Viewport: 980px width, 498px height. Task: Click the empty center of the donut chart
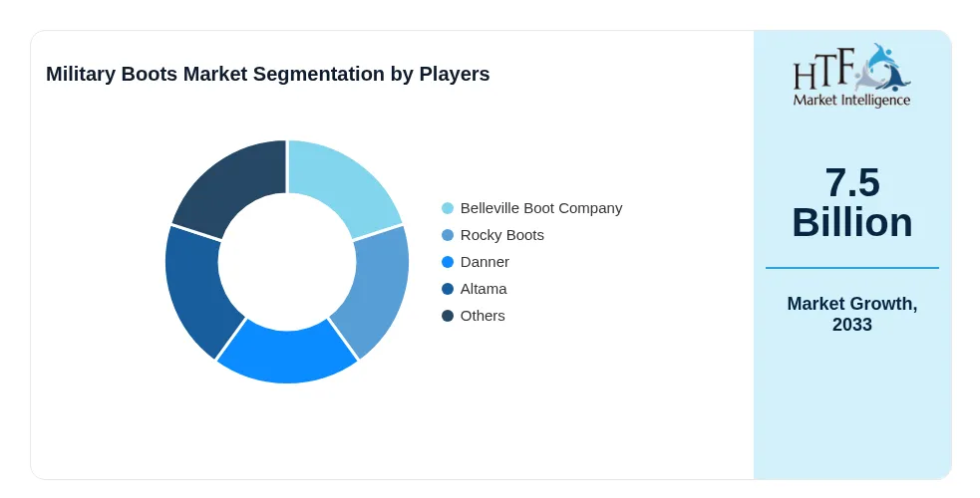tap(287, 262)
